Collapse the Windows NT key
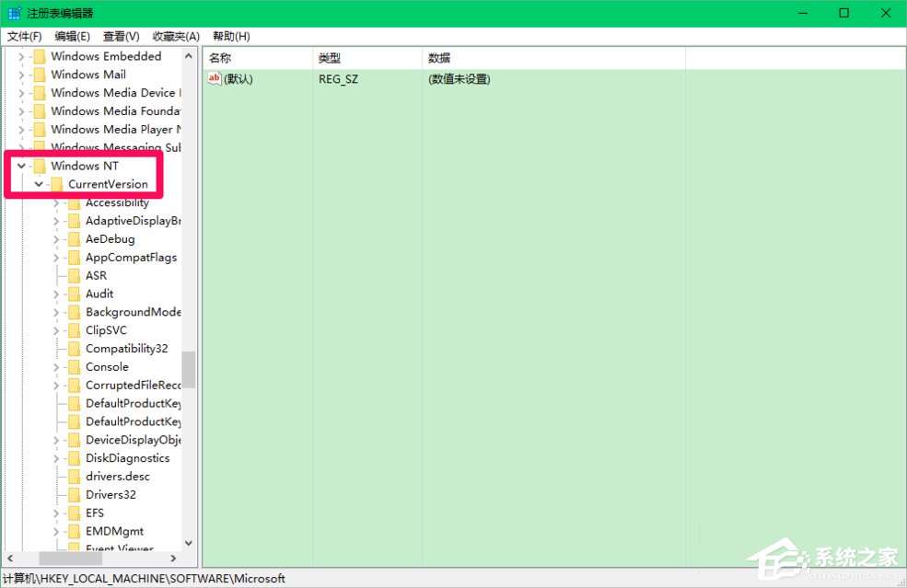The image size is (907, 588). 20,166
